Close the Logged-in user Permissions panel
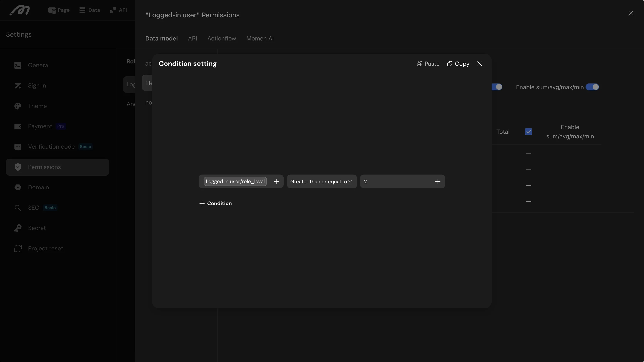Viewport: 644px width, 362px height. pos(631,13)
